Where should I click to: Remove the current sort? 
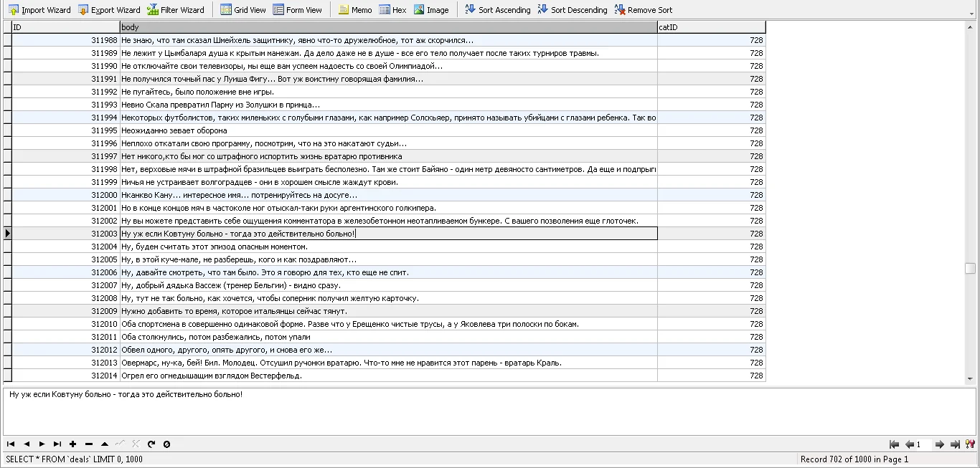pyautogui.click(x=644, y=9)
